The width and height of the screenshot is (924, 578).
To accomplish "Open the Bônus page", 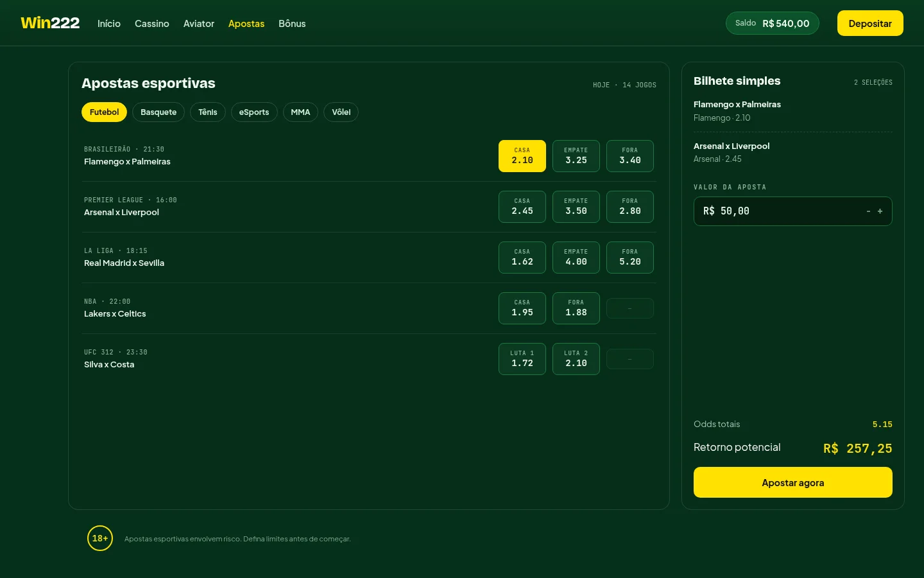I will 292,24.
